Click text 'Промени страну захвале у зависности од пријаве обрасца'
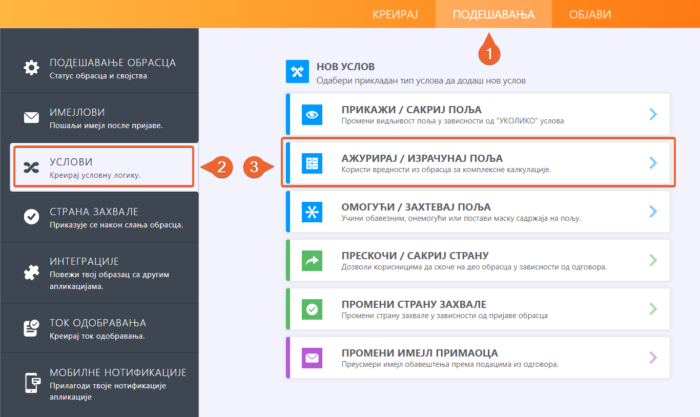 [x=445, y=316]
